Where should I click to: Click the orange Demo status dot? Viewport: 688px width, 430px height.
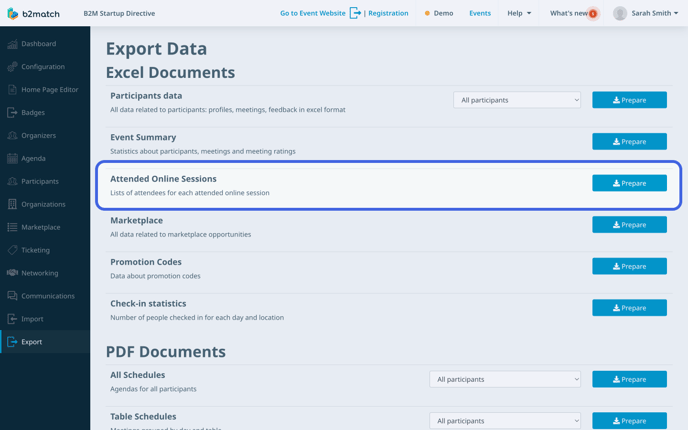point(427,14)
